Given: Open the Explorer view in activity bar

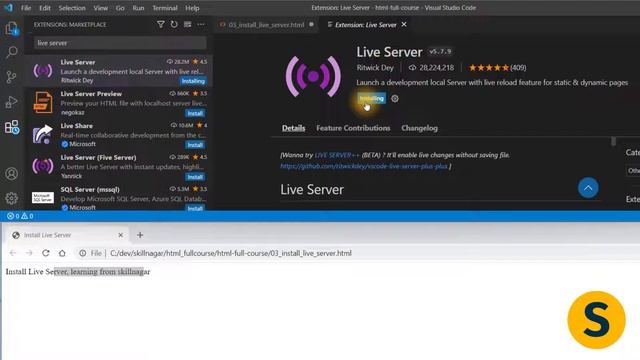Looking at the screenshot, I should click(x=11, y=29).
